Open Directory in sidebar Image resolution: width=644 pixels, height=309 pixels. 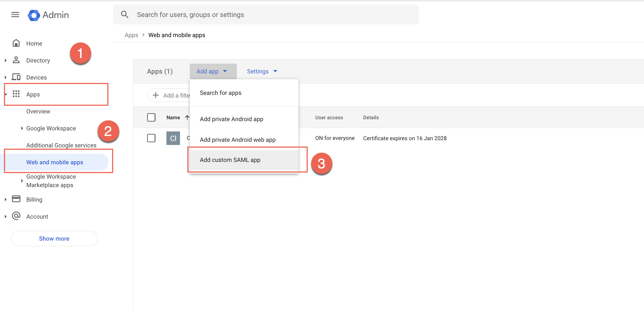pos(38,60)
